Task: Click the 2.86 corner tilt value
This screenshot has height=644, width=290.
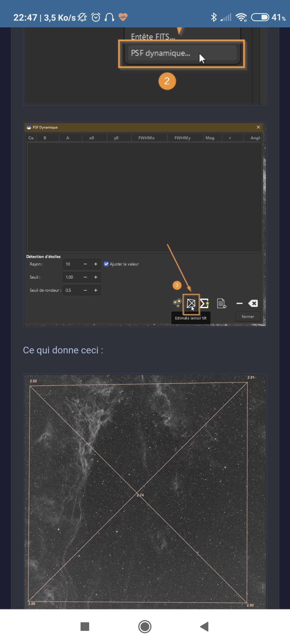Action: 32,603
